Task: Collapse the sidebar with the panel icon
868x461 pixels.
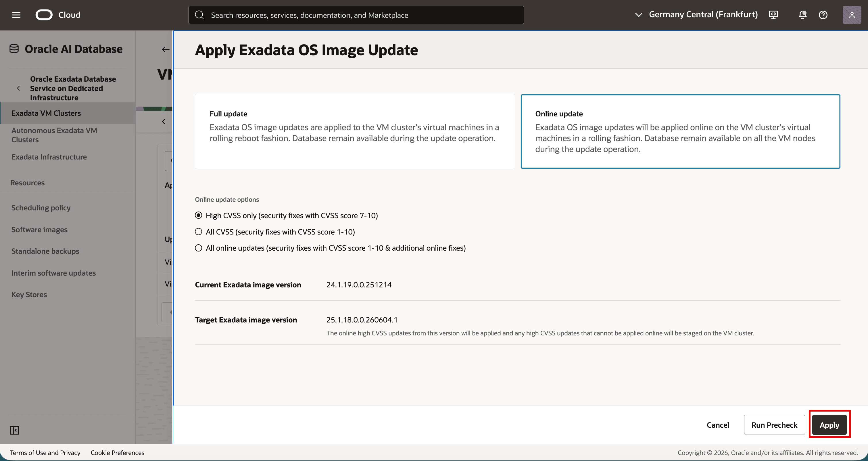Action: (x=14, y=430)
